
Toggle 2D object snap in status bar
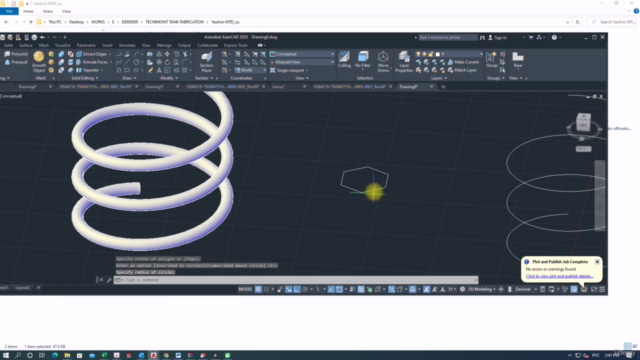click(339, 289)
